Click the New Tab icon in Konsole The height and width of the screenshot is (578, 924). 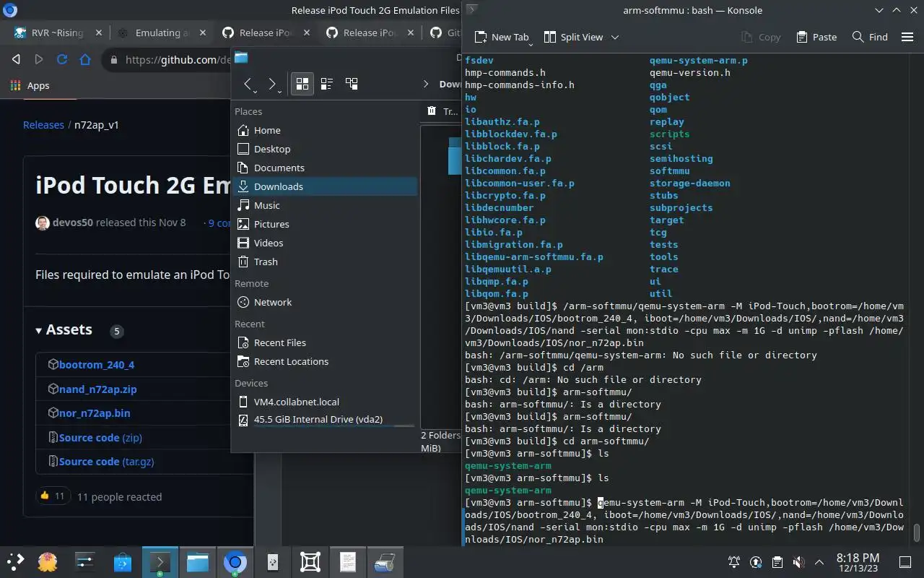point(481,37)
